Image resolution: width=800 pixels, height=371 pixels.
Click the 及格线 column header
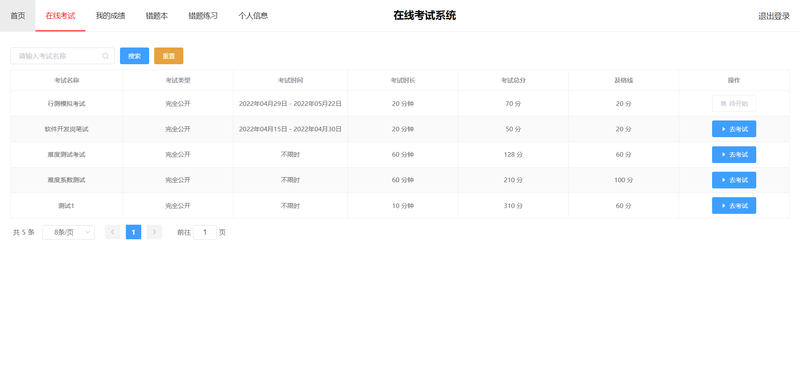click(x=623, y=81)
